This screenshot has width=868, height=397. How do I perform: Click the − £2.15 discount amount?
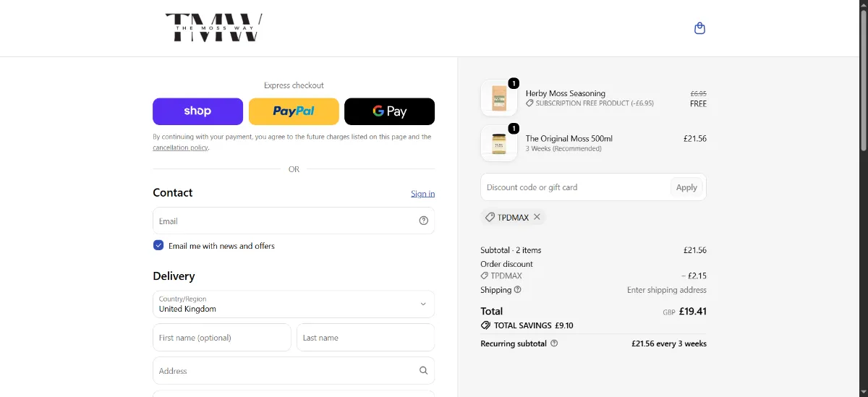694,276
